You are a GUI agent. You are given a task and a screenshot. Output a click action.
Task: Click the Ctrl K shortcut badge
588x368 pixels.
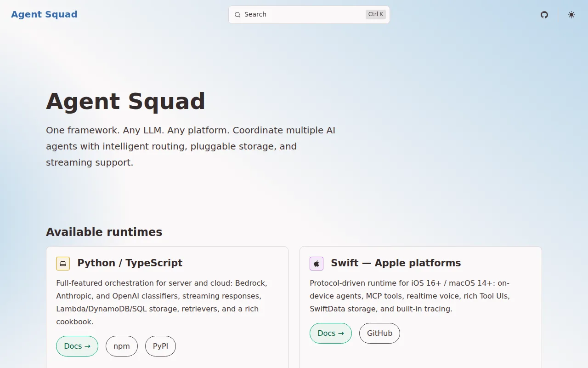click(376, 14)
